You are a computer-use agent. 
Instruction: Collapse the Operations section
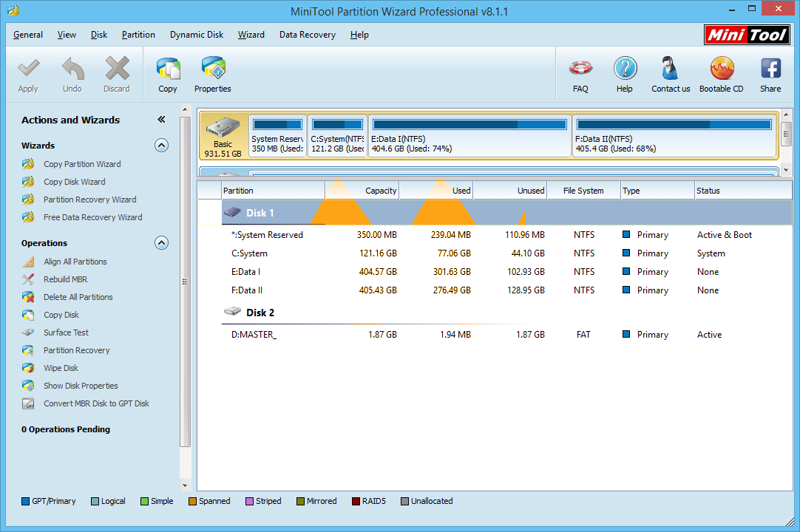[x=161, y=243]
